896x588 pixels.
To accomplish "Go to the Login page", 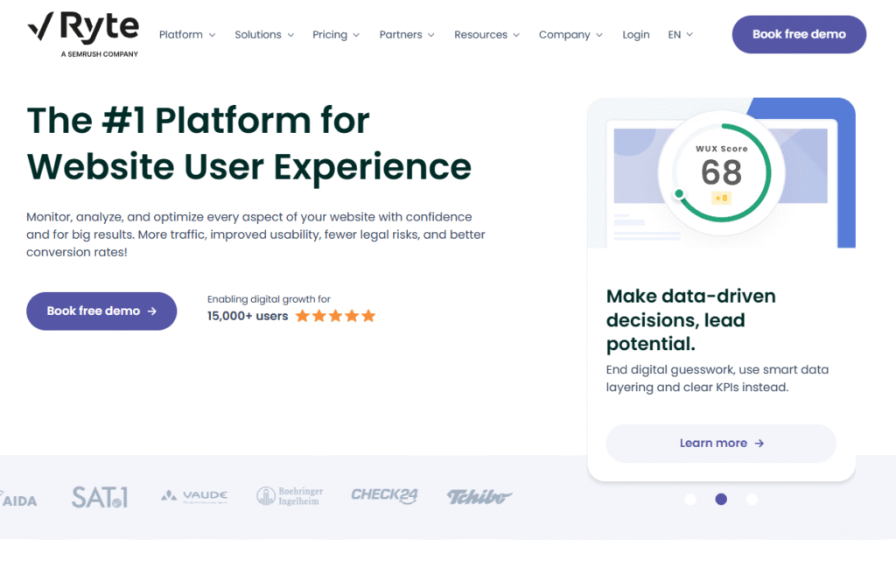I will tap(636, 35).
